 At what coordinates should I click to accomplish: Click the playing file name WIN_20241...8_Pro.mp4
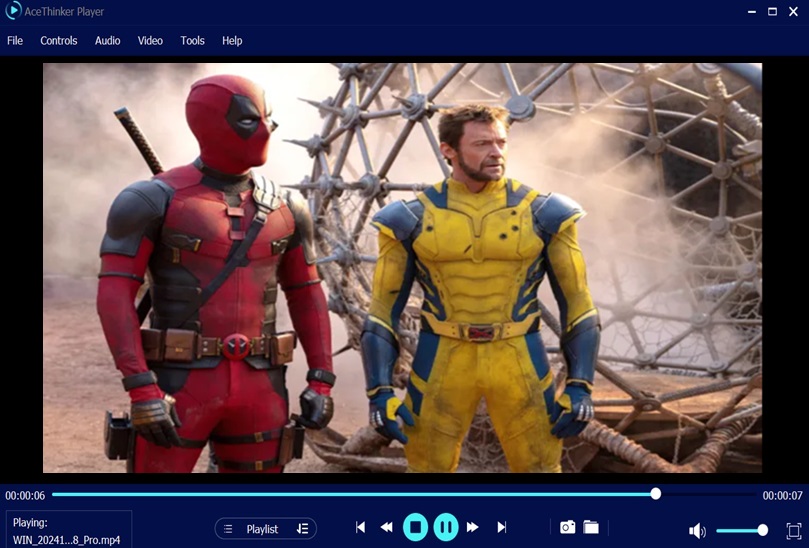(x=67, y=540)
